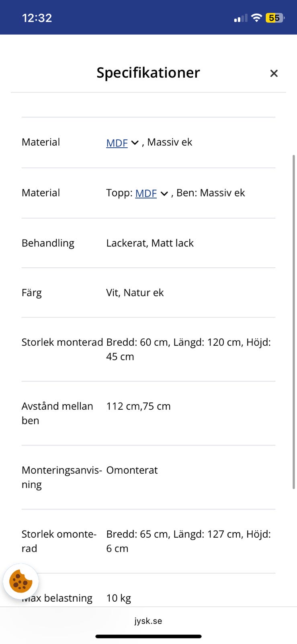297x644 pixels.
Task: Click the vertical scrollbar on the right
Action: coord(294,322)
